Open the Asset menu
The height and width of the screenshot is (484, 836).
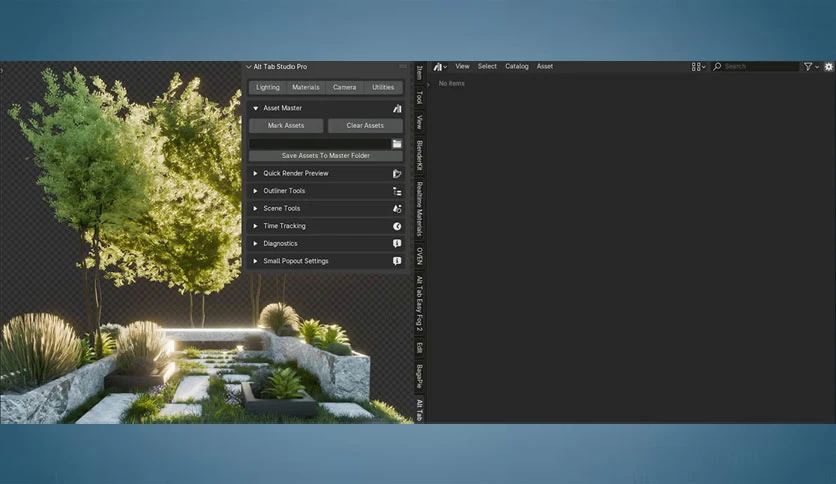coord(545,67)
